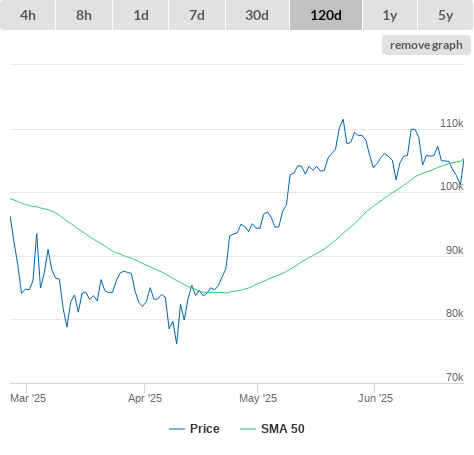This screenshot has height=455, width=474.
Task: Select the 30d time range
Action: [257, 15]
